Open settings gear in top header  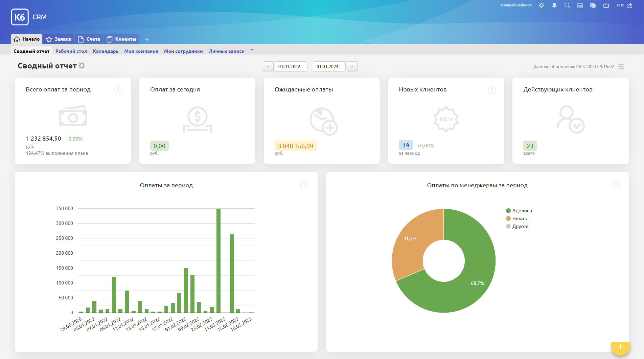point(542,5)
